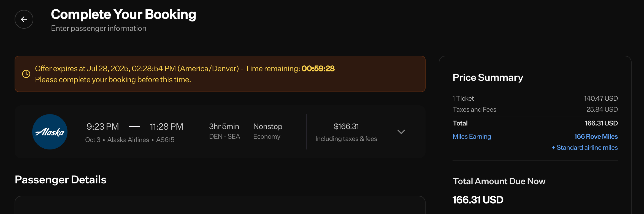The width and height of the screenshot is (644, 214).
Task: Click the Passenger Details heading
Action: [x=61, y=180]
